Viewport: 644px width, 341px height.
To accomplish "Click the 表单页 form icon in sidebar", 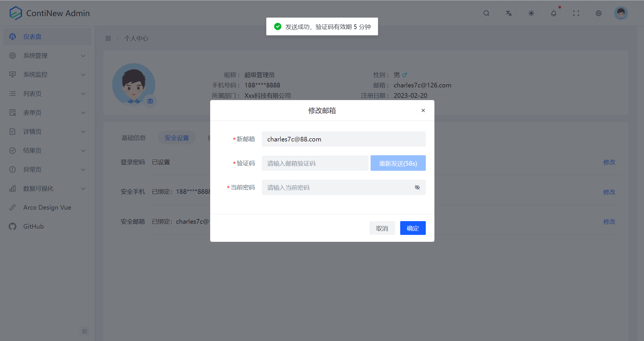I will 12,113.
